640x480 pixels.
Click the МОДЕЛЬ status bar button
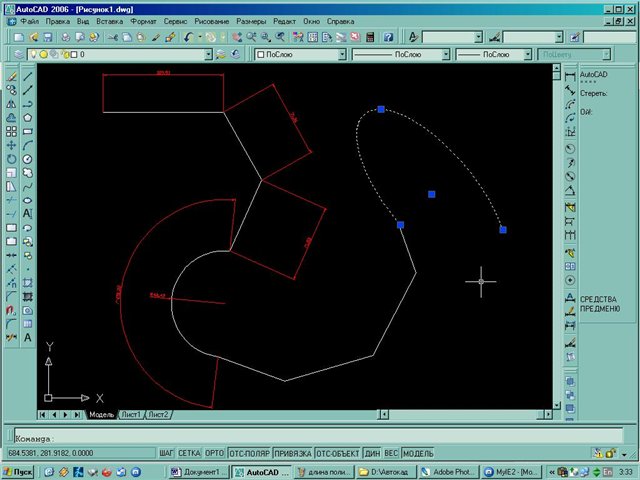[417, 453]
